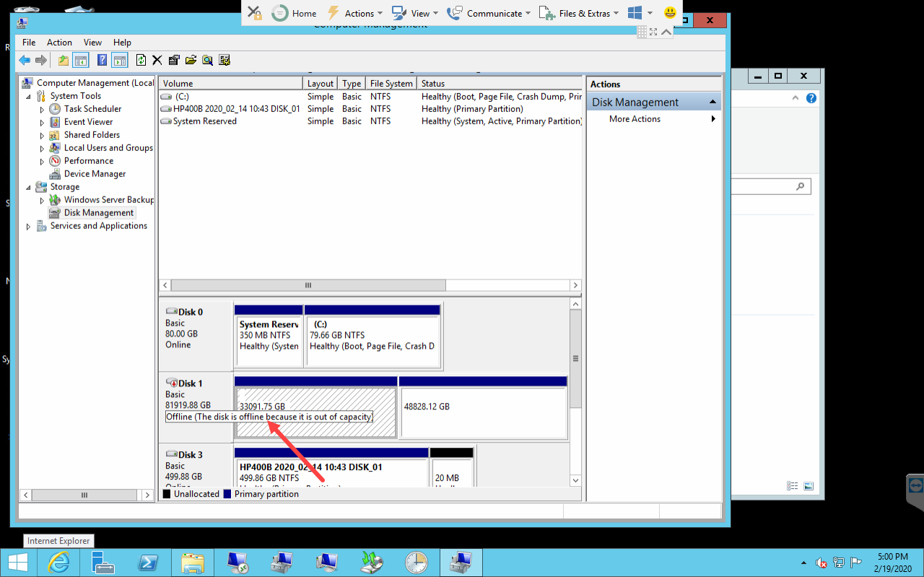Click the Disk 1 offline disk icon

click(172, 383)
